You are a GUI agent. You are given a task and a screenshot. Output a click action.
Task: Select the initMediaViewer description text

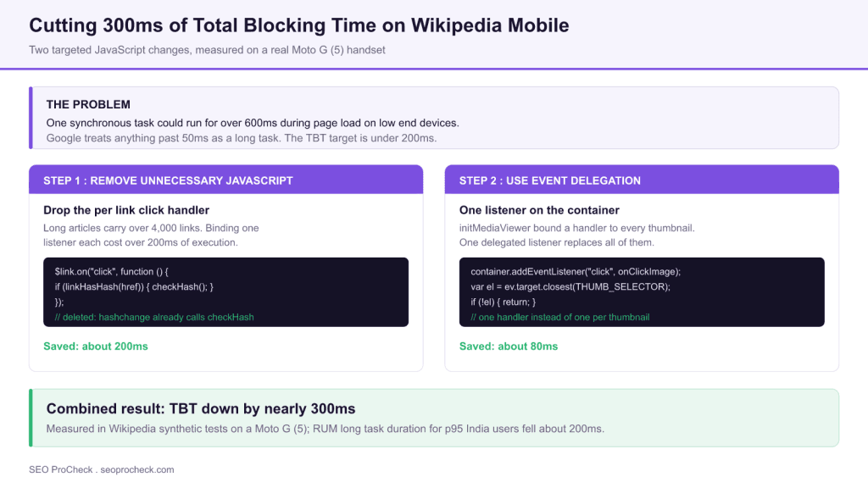[576, 236]
